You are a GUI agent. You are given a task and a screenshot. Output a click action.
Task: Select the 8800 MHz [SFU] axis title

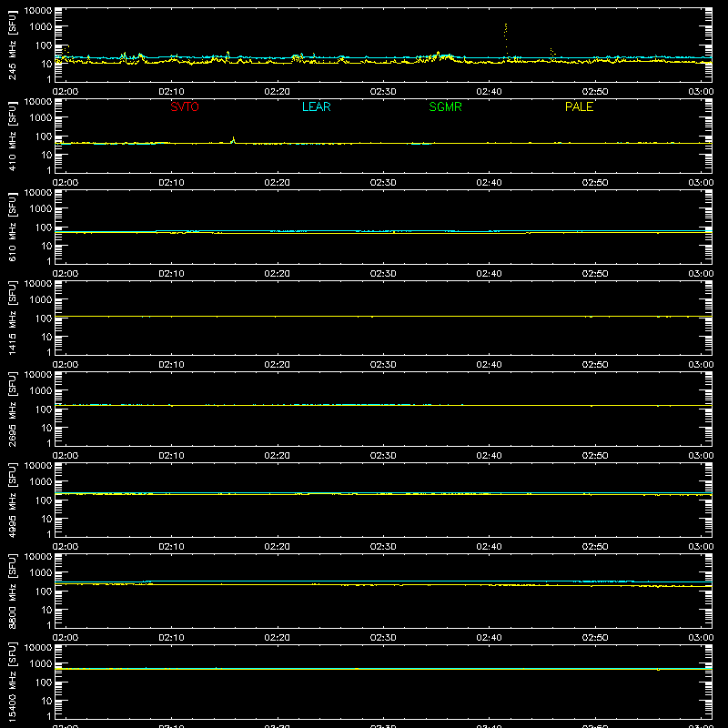point(12,591)
